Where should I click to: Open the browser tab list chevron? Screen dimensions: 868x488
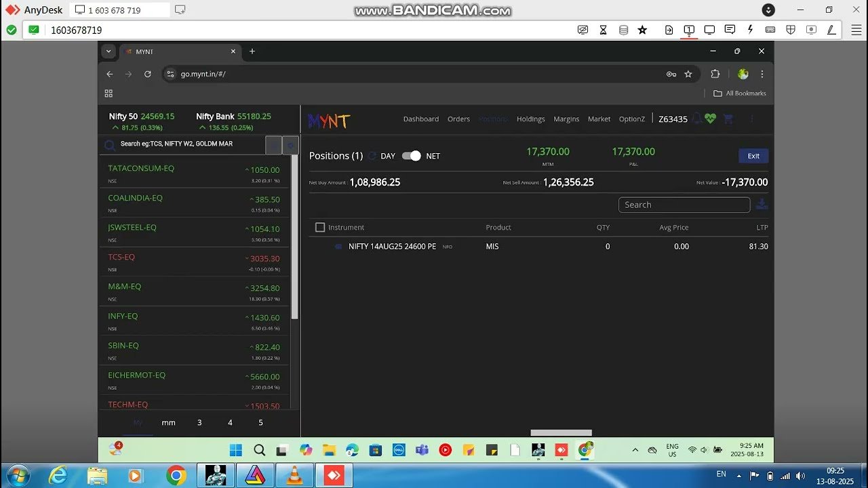coord(108,52)
